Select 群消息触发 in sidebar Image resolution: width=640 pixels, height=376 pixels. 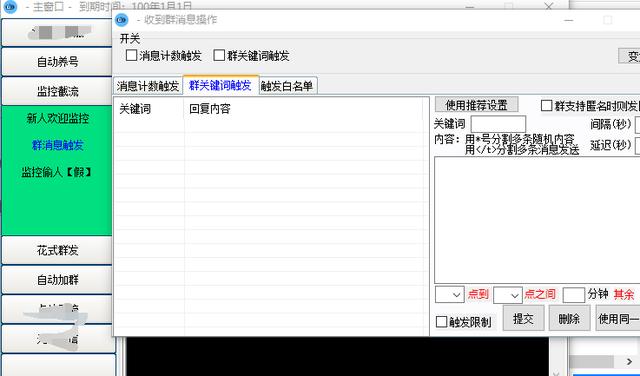click(x=58, y=145)
